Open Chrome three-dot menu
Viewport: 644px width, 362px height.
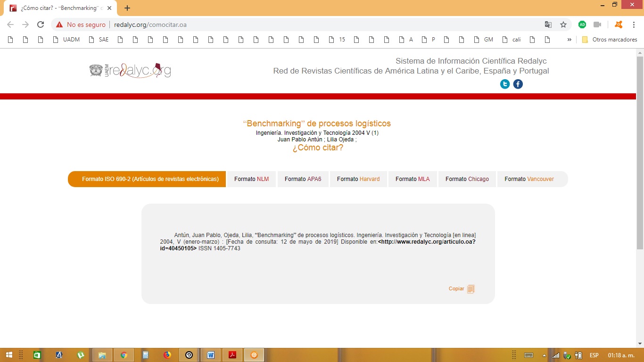[634, 25]
